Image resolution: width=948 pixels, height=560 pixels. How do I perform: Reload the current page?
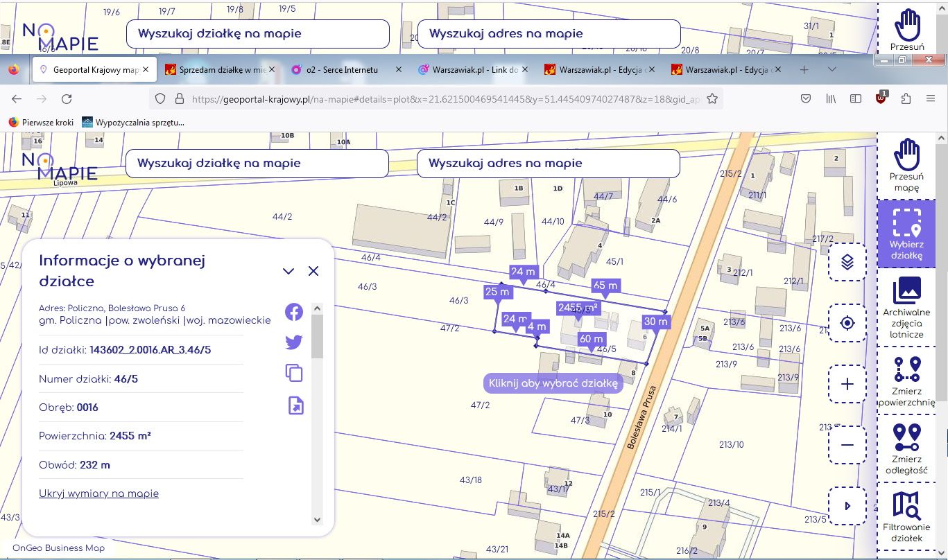67,99
